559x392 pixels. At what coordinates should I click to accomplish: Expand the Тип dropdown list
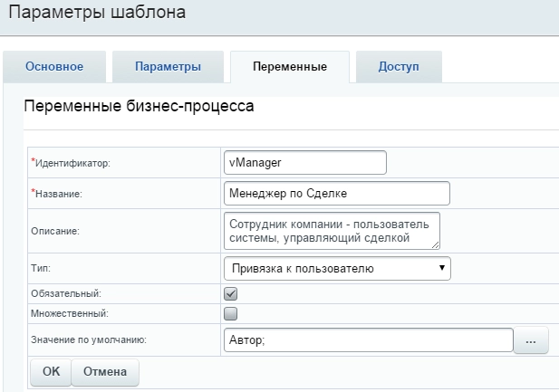point(336,268)
